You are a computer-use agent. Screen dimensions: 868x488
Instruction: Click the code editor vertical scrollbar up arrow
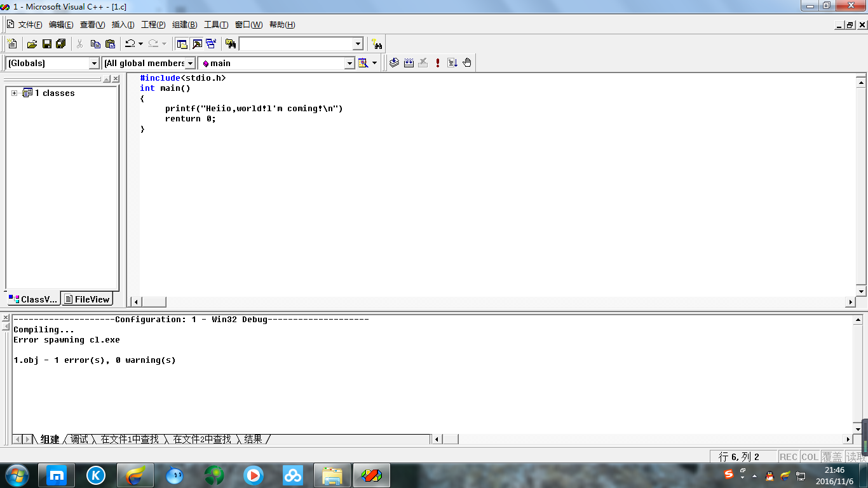click(861, 81)
